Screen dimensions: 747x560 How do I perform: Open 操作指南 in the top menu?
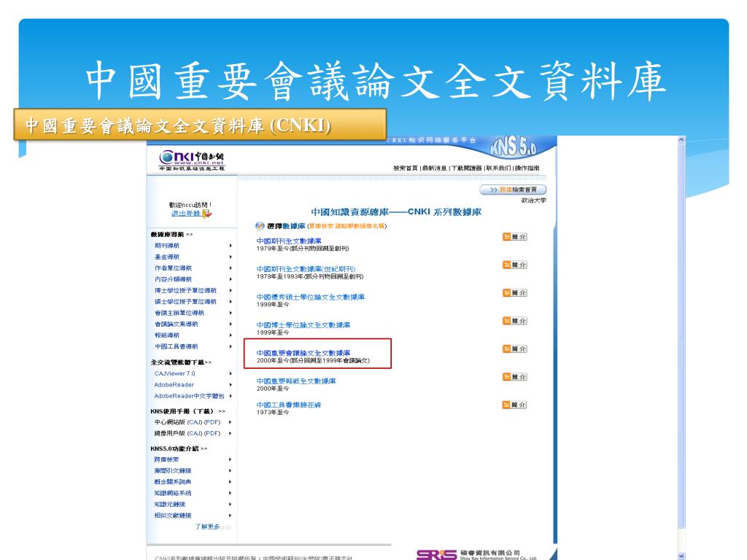point(527,168)
